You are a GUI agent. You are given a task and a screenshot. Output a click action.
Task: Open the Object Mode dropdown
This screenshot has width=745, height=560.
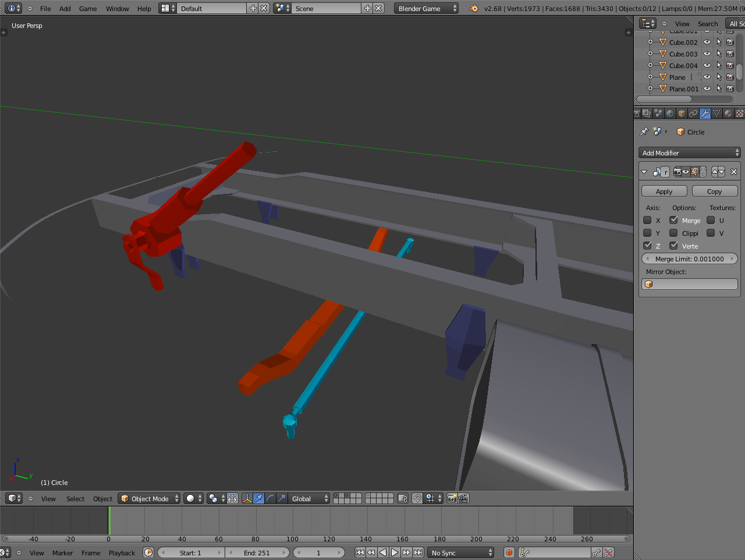point(149,498)
